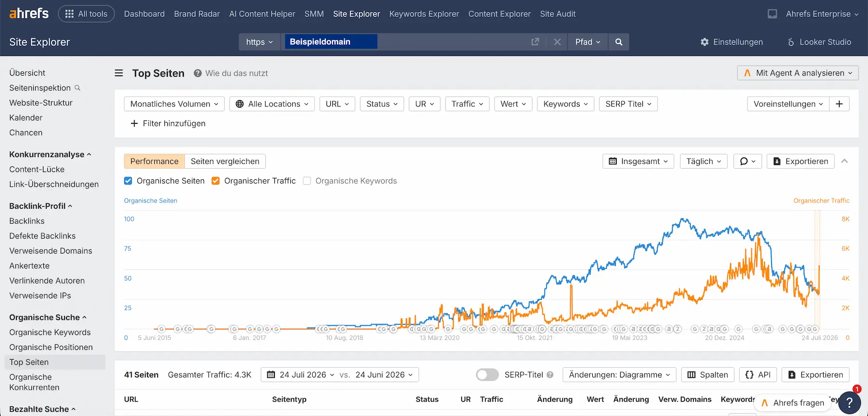Viewport: 868px width, 416px height.
Task: Open the https protocol dropdown
Action: click(259, 42)
